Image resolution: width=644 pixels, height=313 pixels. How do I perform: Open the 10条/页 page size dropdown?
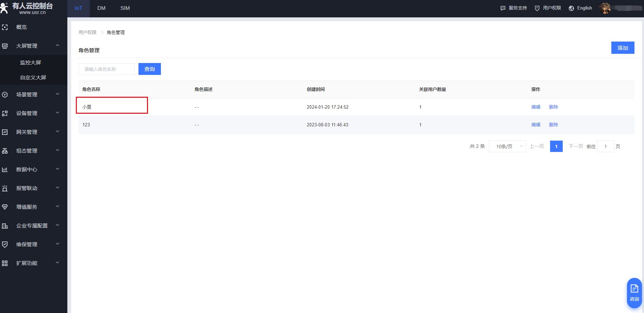tap(507, 146)
